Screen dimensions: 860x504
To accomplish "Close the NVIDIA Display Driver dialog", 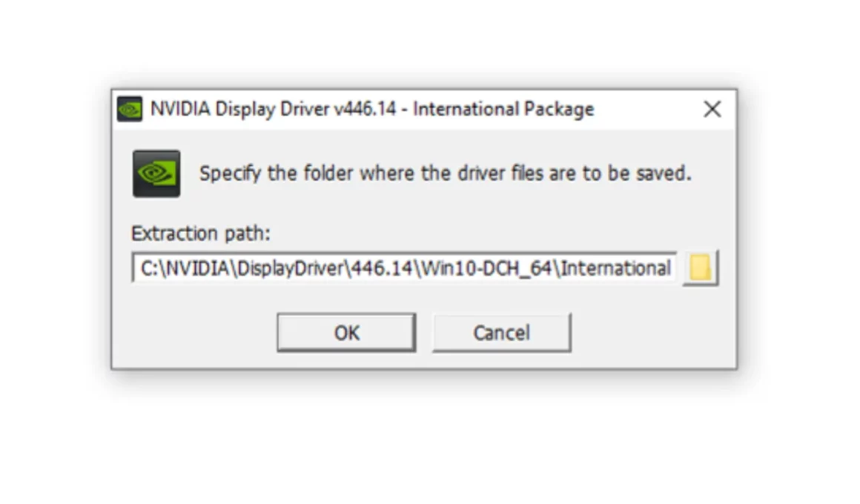I will (x=712, y=109).
